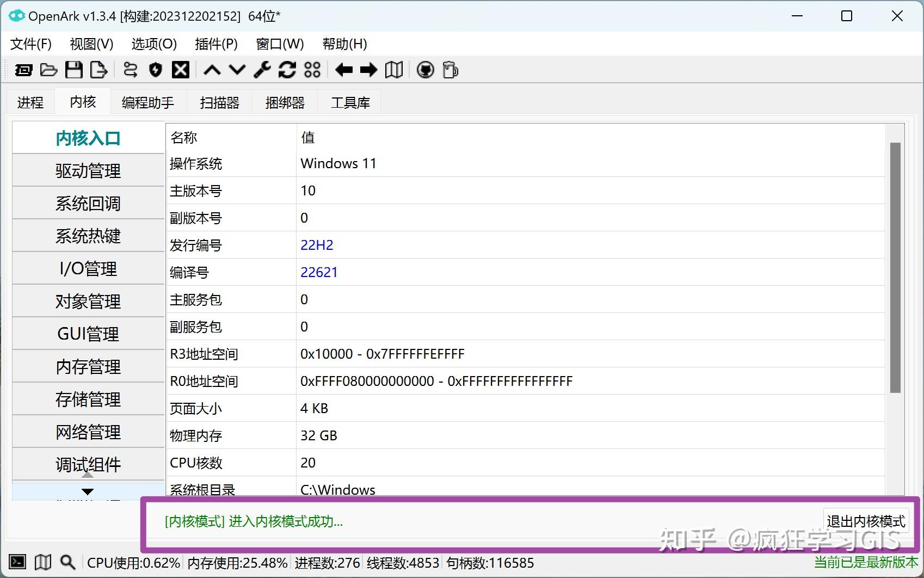This screenshot has height=578, width=924.
Task: Open settings via the wrench icon
Action: tap(261, 70)
